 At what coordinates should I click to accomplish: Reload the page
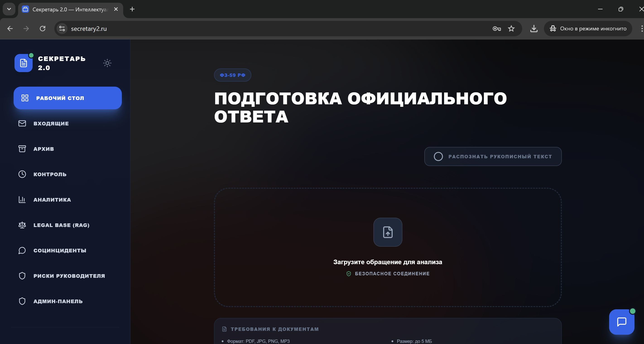pos(43,29)
